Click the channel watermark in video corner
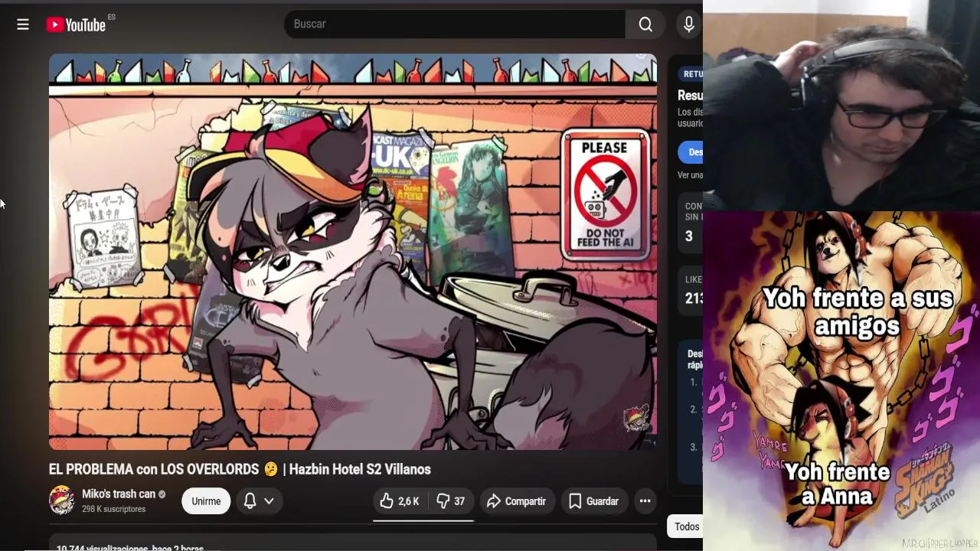 (637, 419)
